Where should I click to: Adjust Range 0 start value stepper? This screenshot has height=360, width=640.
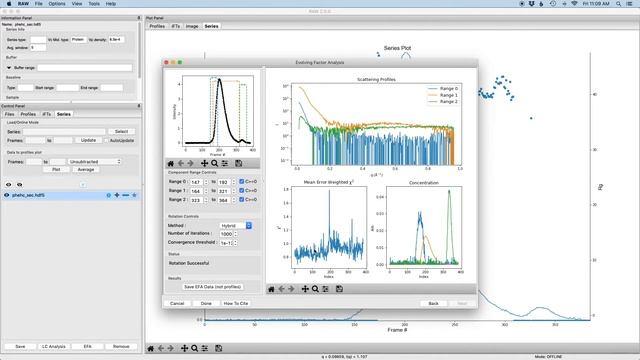[206, 182]
